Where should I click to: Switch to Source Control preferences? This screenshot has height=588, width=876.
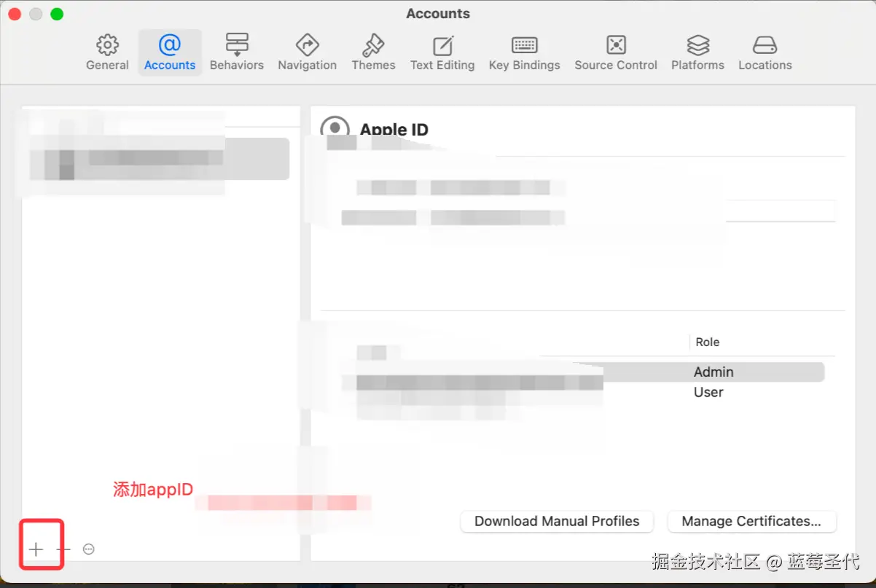click(616, 52)
